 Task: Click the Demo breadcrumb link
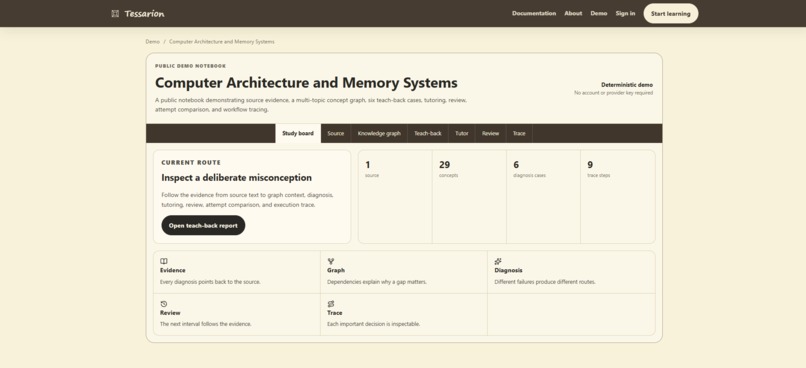pyautogui.click(x=153, y=42)
